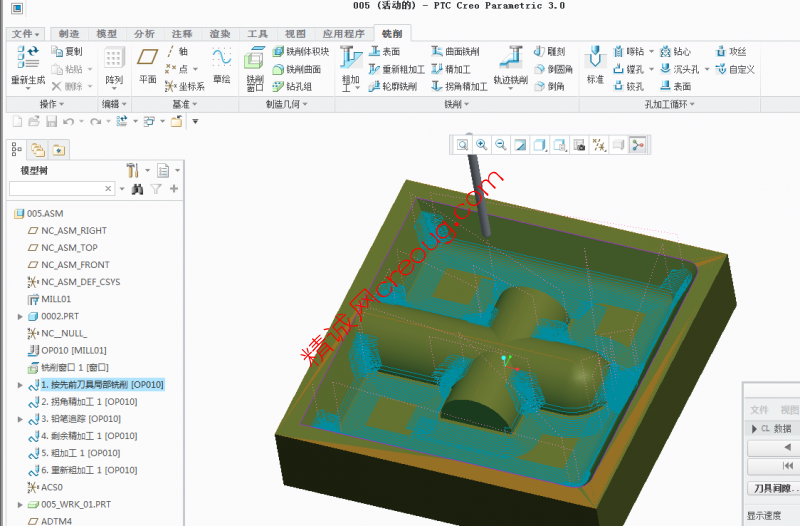Viewport: 800px width, 526px height.
Task: Select 铣削曲面 mill surface
Action: [x=297, y=69]
